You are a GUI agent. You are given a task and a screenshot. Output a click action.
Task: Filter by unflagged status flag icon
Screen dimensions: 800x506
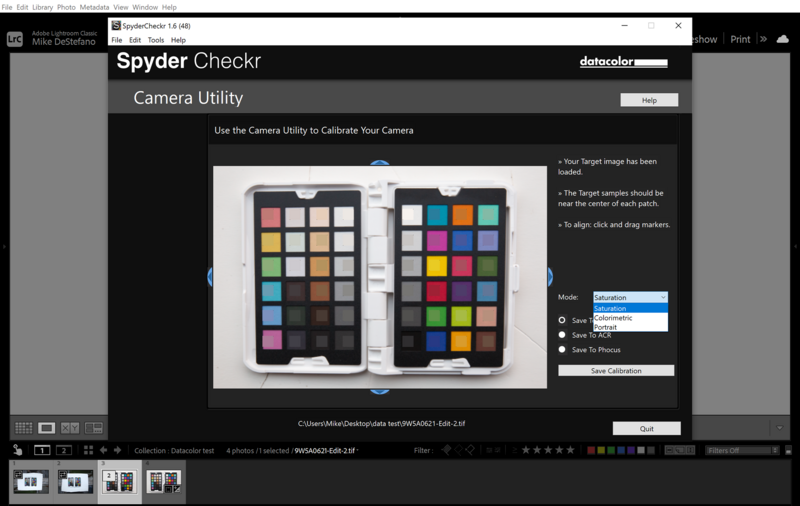459,449
